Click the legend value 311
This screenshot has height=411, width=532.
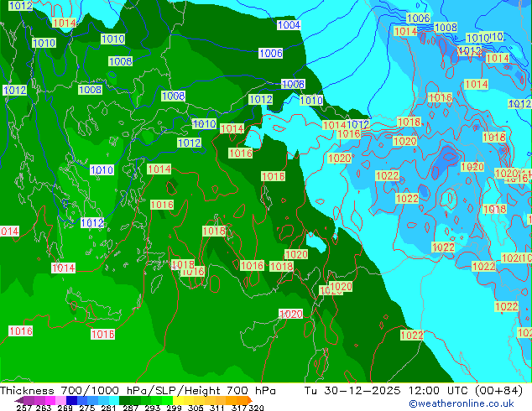pos(217,408)
